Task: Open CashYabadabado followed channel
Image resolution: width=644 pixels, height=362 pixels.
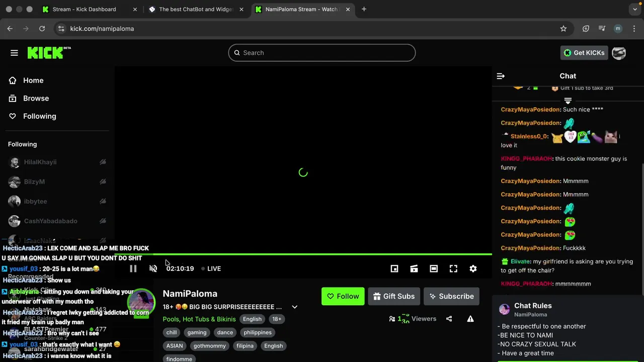Action: [58, 221]
